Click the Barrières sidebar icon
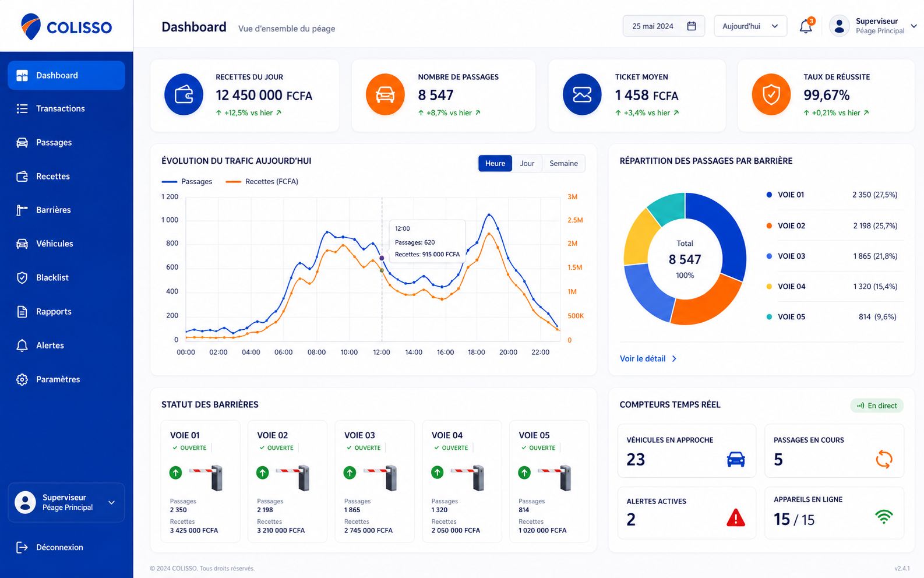 click(22, 210)
